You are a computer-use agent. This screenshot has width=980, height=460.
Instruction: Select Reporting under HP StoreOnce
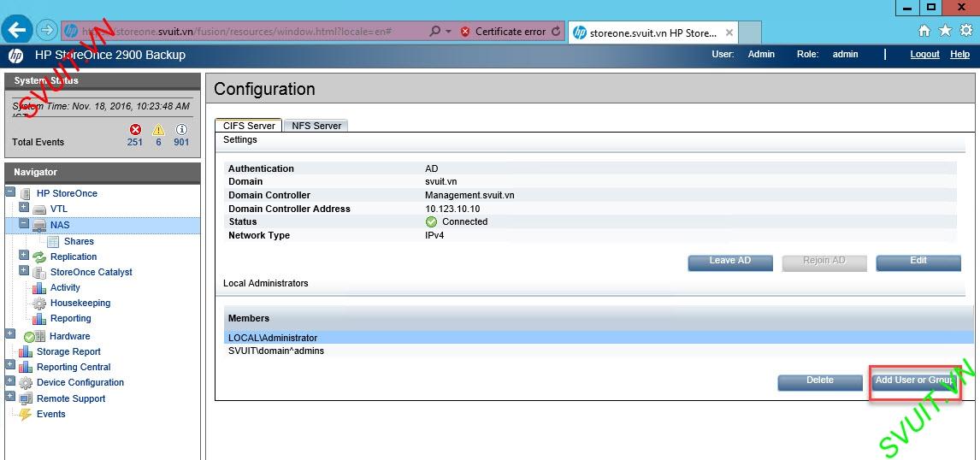71,319
